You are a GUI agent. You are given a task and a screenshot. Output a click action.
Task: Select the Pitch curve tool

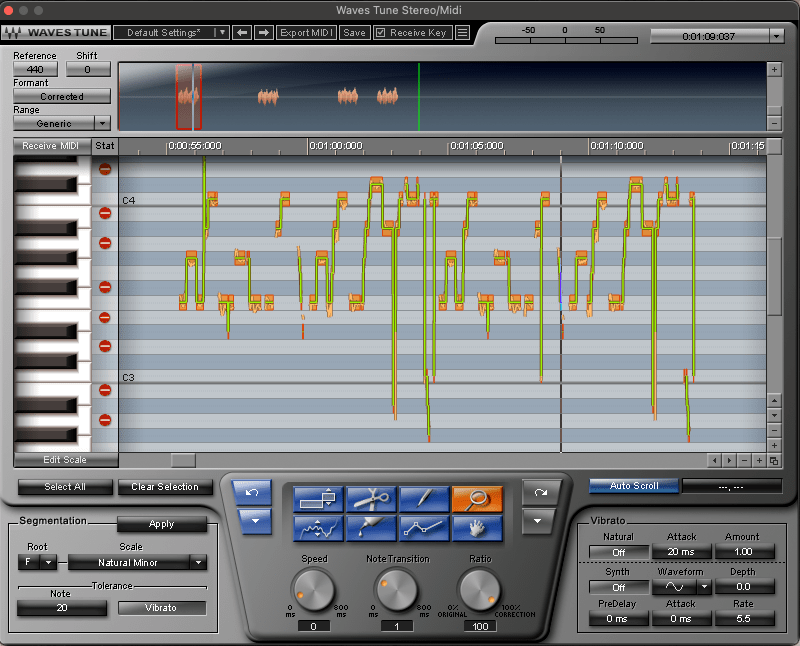click(319, 528)
